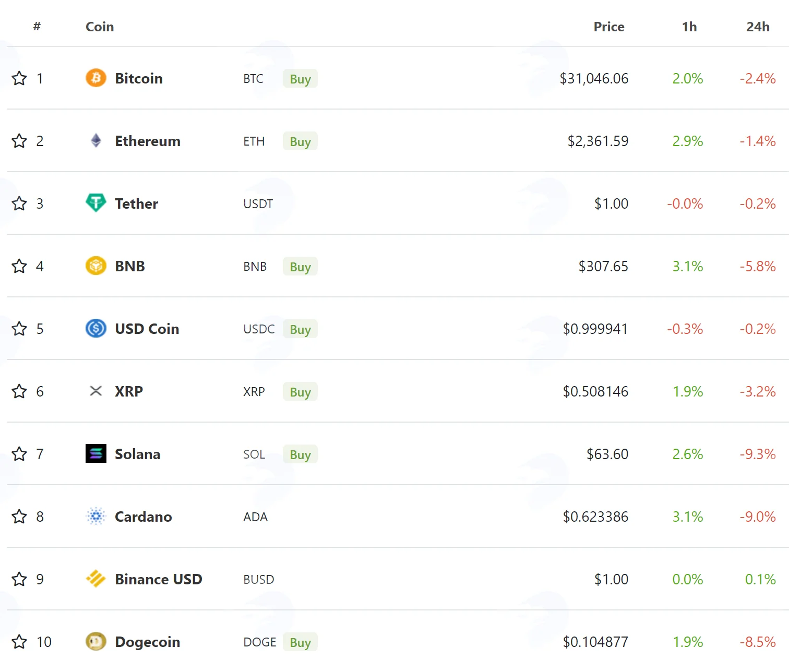Screen dimensions: 789x672
Task: Click the BNB yellow logo icon
Action: pyautogui.click(x=96, y=266)
